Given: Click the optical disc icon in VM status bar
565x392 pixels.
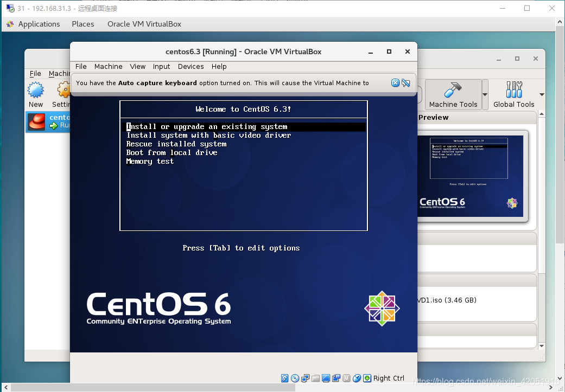Looking at the screenshot, I should (295, 378).
